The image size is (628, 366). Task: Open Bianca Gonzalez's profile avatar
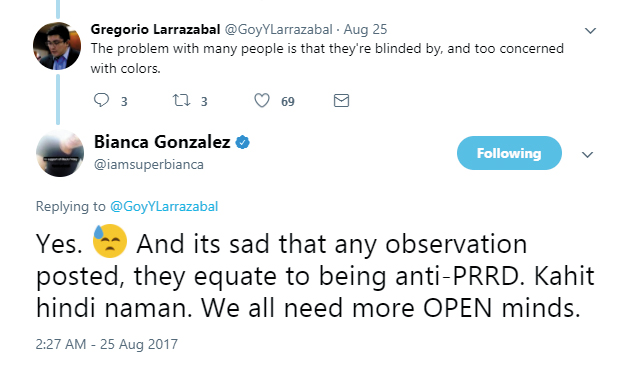tap(60, 153)
